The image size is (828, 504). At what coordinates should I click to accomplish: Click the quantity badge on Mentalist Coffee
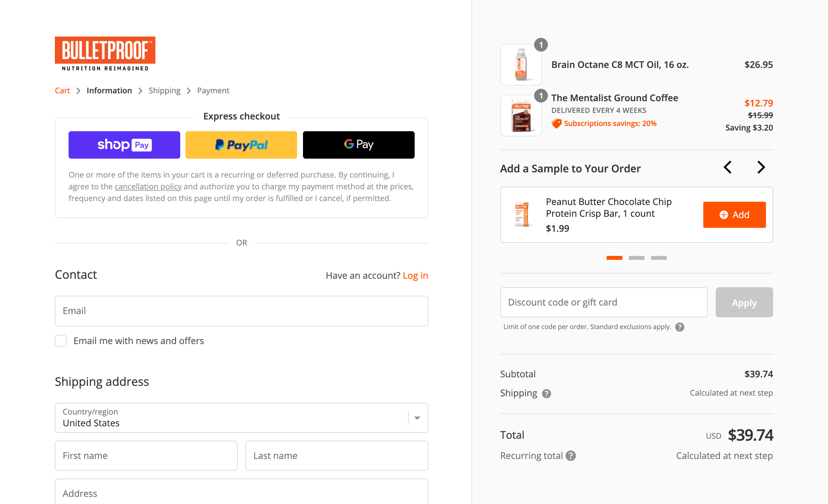(x=541, y=96)
